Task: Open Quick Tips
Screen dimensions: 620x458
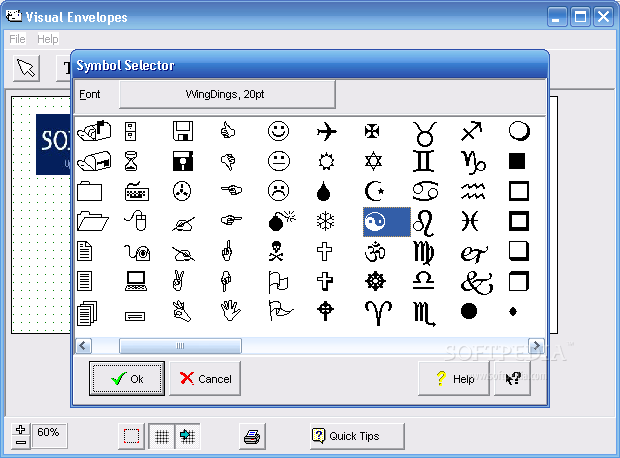Action: tap(357, 436)
